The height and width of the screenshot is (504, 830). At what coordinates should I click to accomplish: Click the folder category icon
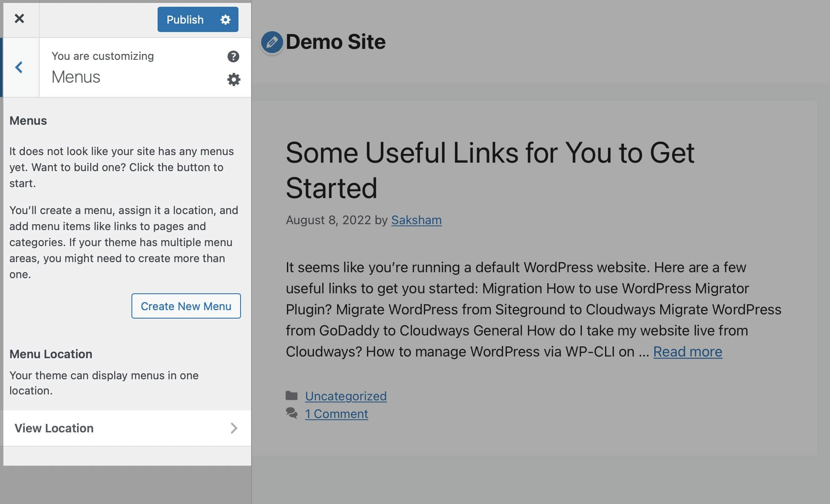pos(292,396)
